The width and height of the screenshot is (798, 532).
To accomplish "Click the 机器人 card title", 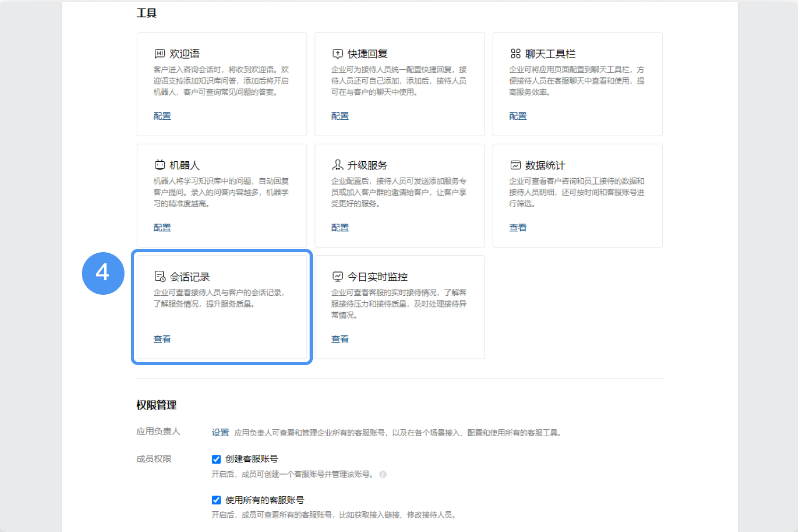I will point(185,165).
